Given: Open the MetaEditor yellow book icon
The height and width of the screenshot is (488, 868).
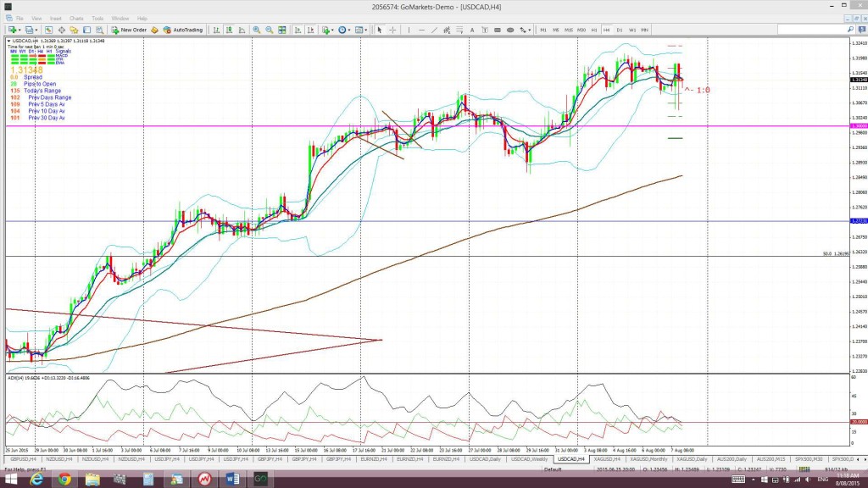Looking at the screenshot, I should [x=154, y=30].
